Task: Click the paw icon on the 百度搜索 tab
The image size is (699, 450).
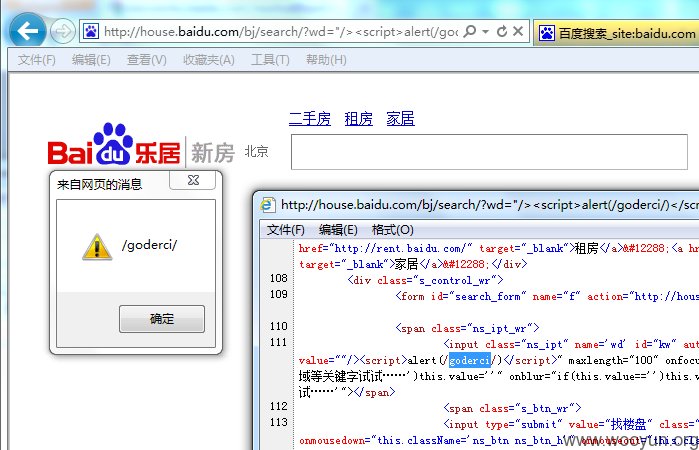Action: click(x=547, y=33)
